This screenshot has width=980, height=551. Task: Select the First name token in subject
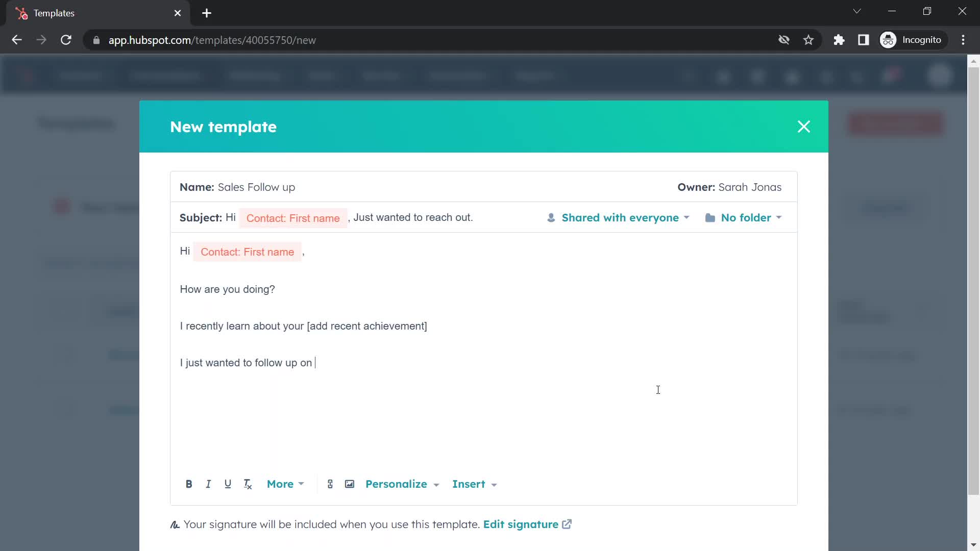pyautogui.click(x=293, y=218)
